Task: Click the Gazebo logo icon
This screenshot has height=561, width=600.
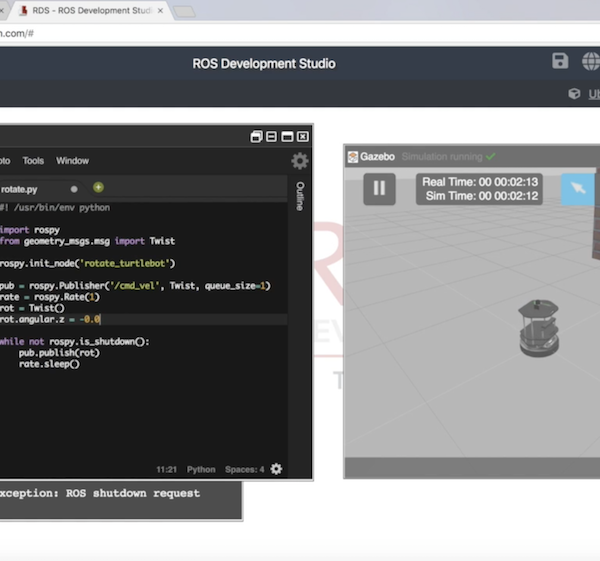Action: pos(353,157)
